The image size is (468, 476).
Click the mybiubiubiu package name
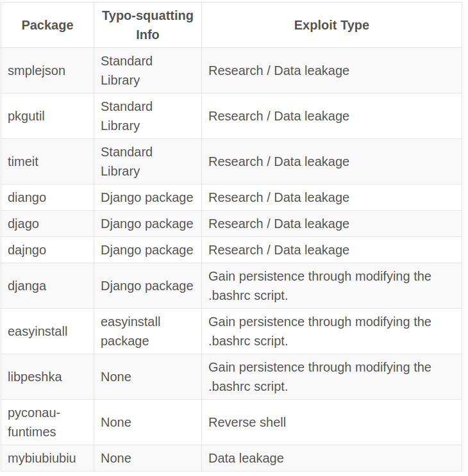[42, 459]
